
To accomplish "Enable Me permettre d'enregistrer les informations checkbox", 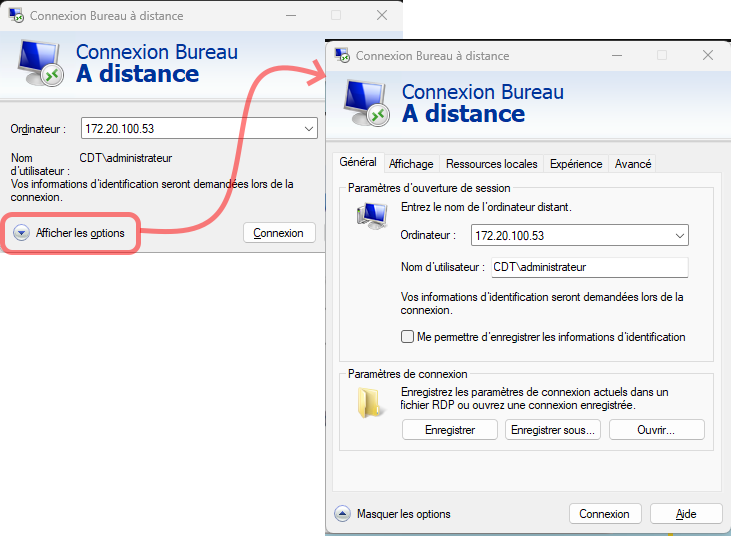I will (407, 337).
